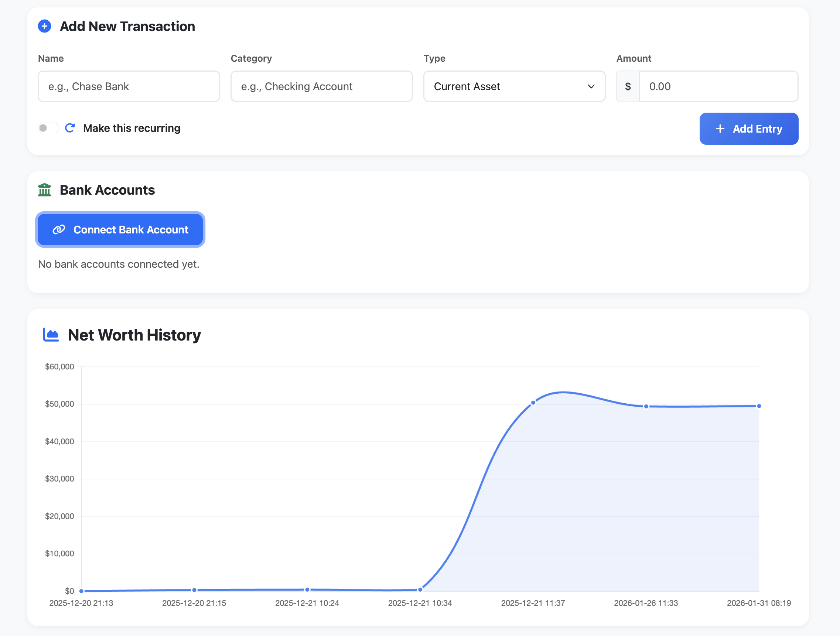Click the green bank building icon
This screenshot has height=636, width=840.
point(44,190)
